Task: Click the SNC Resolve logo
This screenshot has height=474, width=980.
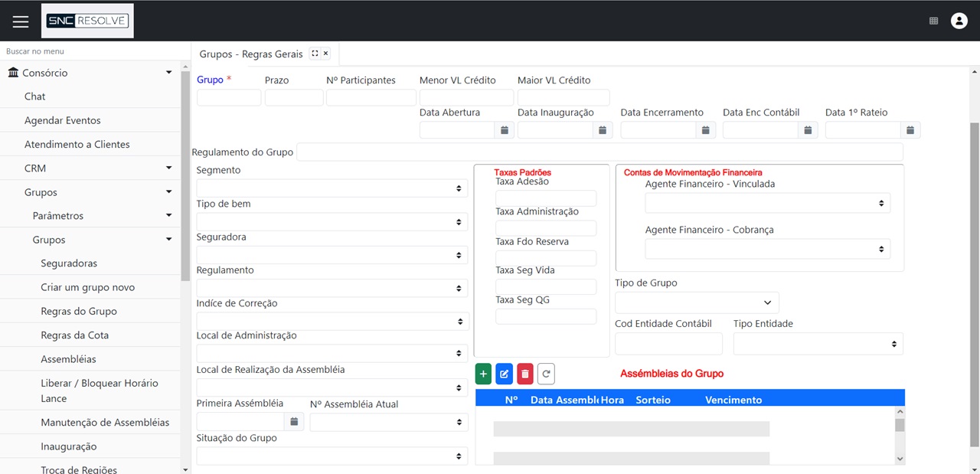Action: click(x=87, y=21)
